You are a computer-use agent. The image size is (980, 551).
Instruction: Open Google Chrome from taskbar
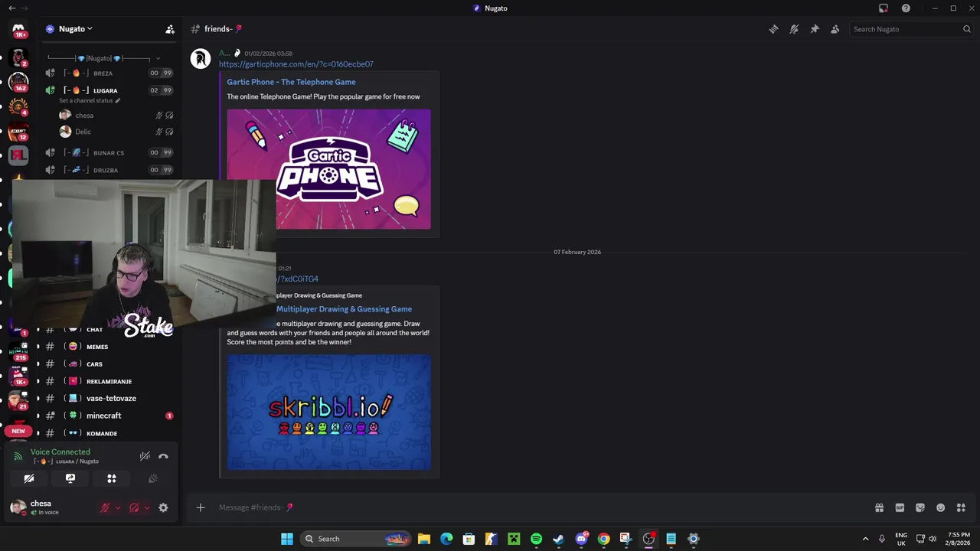pos(603,539)
